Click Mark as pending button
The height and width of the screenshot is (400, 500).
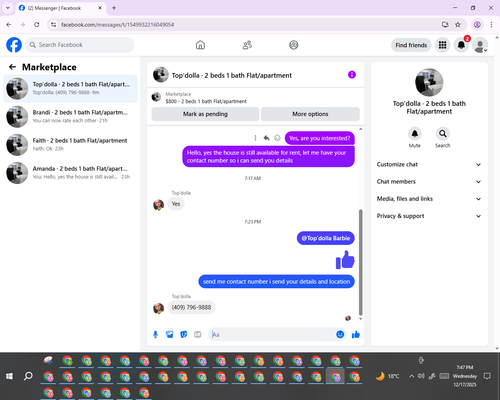205,114
